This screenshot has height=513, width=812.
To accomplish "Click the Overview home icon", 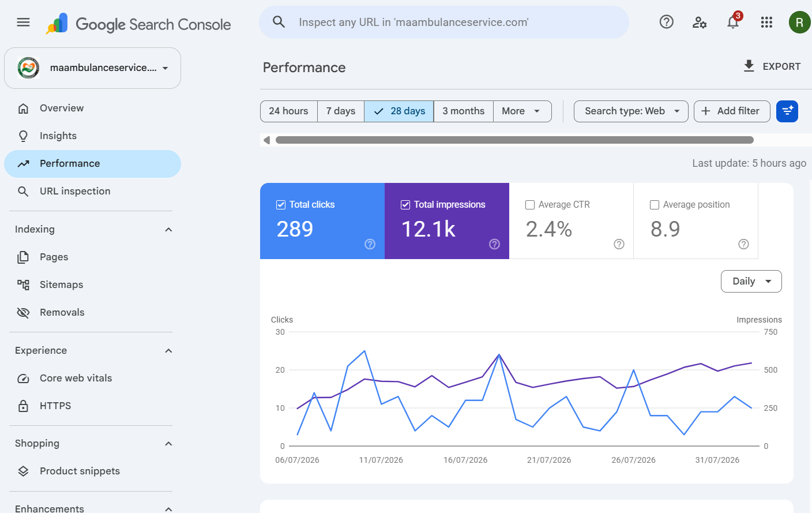I will [x=23, y=108].
